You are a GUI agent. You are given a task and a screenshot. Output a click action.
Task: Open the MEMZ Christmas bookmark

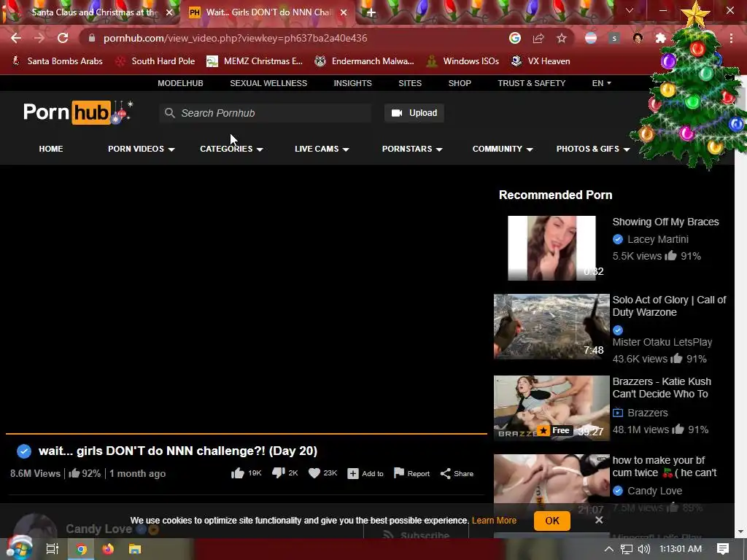click(x=255, y=61)
